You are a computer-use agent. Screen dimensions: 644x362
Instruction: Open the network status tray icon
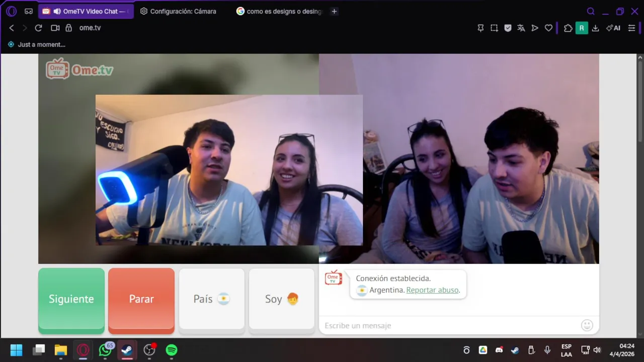pyautogui.click(x=585, y=350)
